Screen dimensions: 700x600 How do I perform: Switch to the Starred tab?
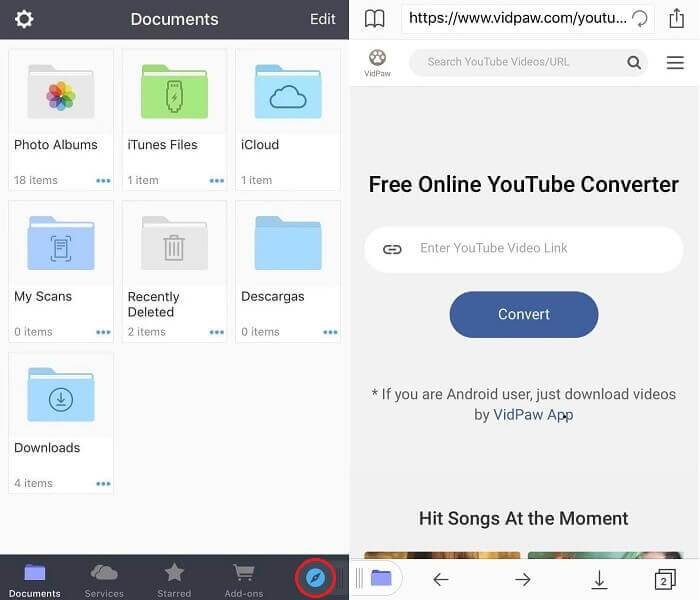click(174, 580)
